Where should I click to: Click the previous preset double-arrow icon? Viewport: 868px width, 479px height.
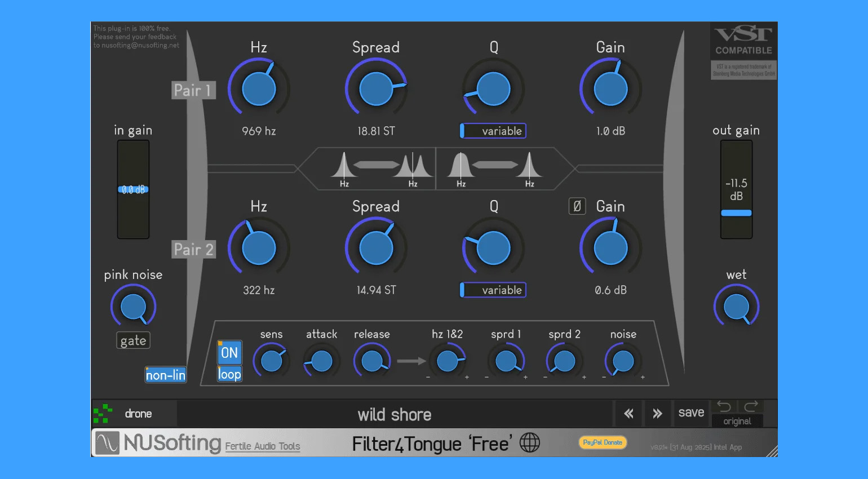coord(628,414)
